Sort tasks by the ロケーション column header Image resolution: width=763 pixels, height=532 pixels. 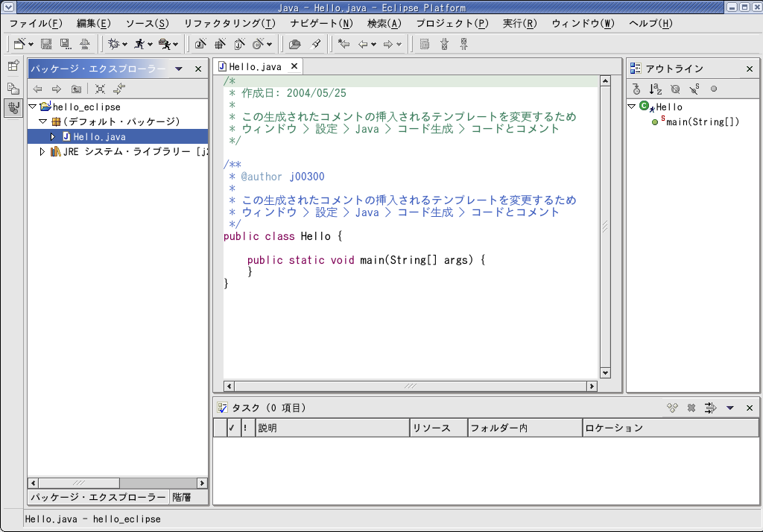point(671,428)
